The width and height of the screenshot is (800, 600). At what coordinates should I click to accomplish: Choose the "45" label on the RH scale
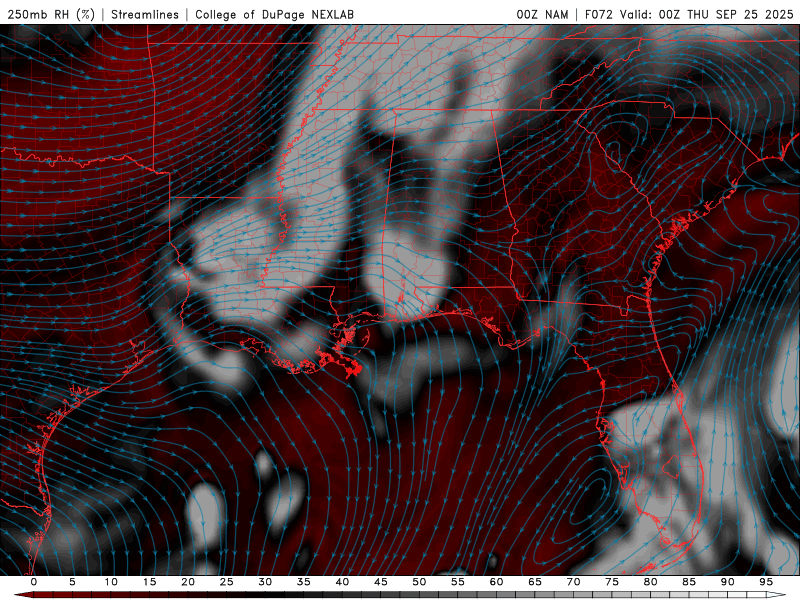point(381,582)
